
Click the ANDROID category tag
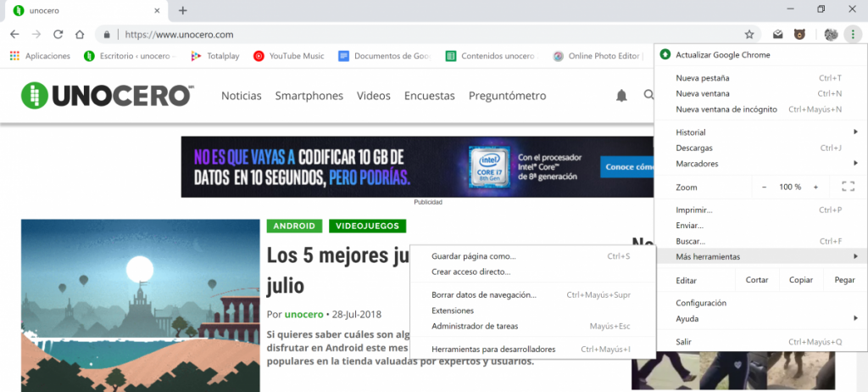(x=294, y=226)
